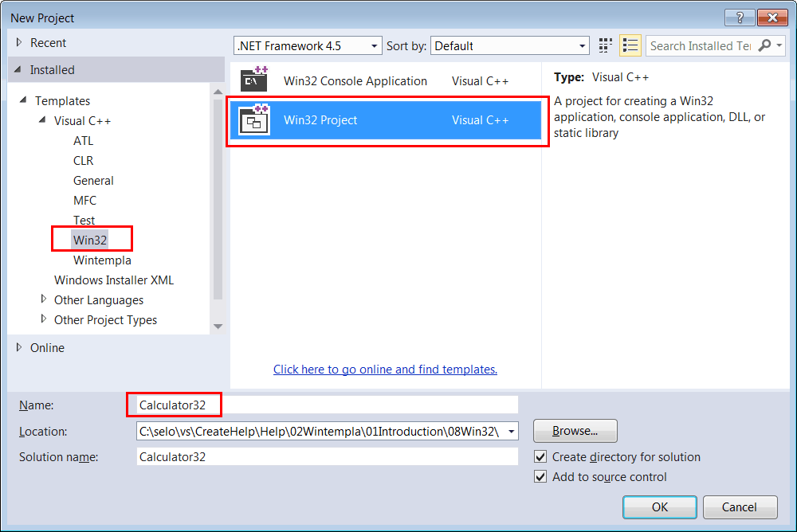Open the search options dropdown arrow

[779, 45]
